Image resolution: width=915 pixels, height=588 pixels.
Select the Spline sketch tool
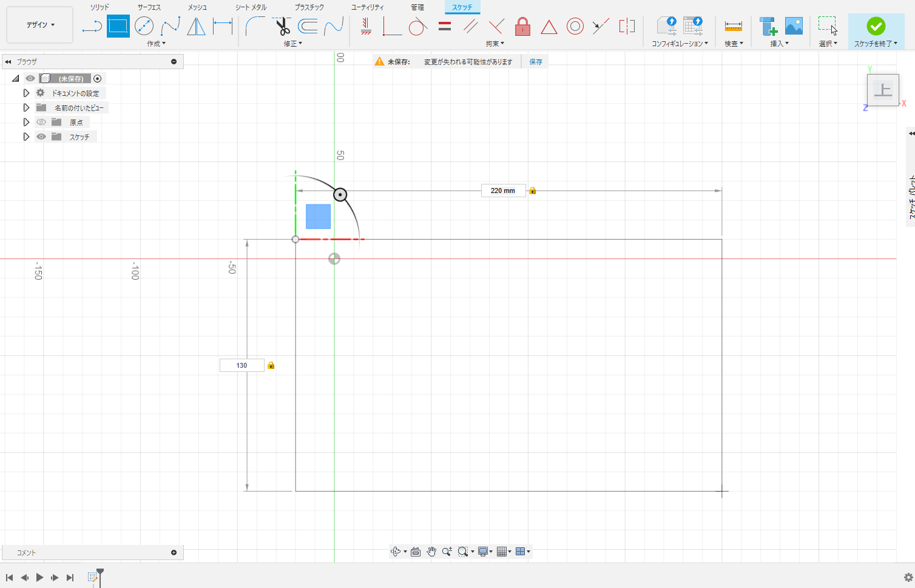click(171, 26)
